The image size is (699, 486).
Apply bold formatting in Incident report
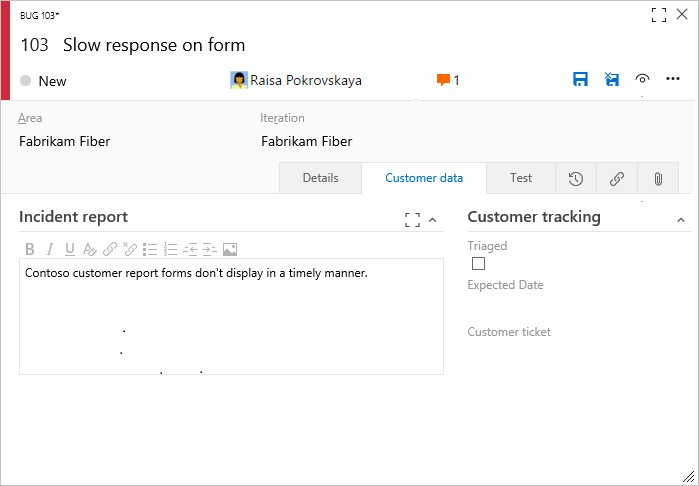click(30, 249)
